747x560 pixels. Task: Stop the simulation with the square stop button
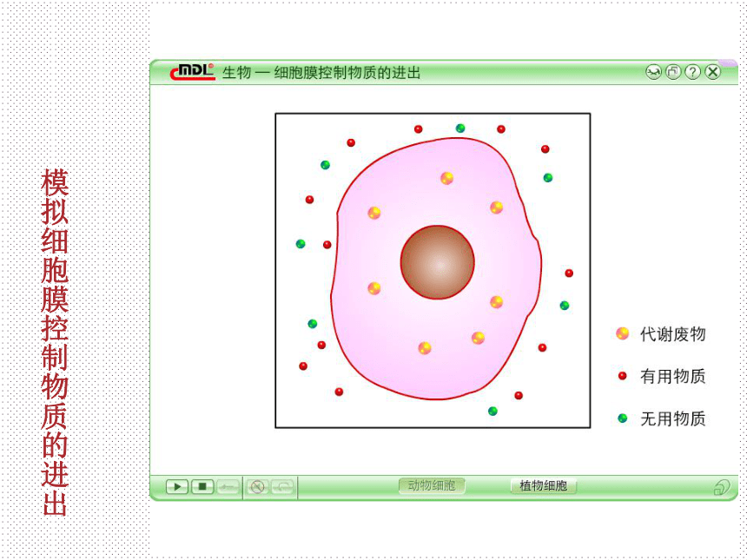pos(202,487)
